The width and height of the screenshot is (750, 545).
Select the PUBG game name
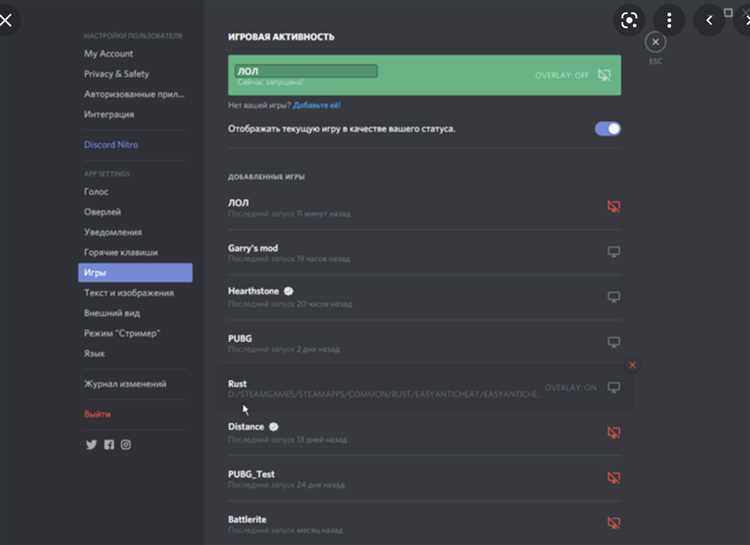(x=240, y=338)
